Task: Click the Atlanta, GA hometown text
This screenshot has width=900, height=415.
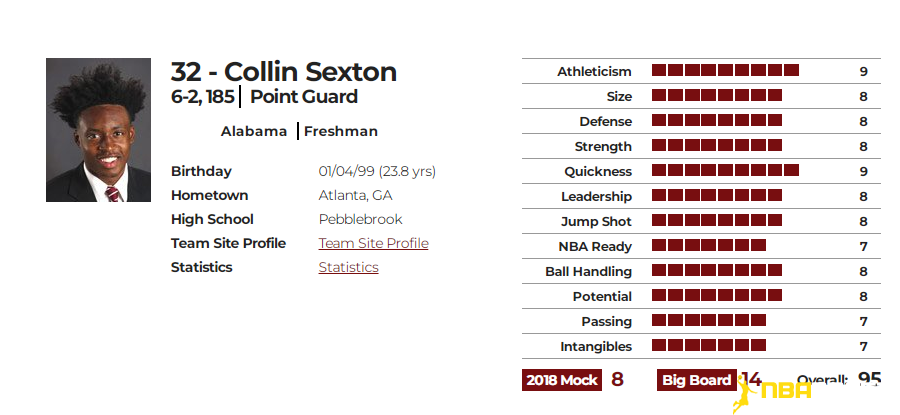Action: [x=355, y=195]
